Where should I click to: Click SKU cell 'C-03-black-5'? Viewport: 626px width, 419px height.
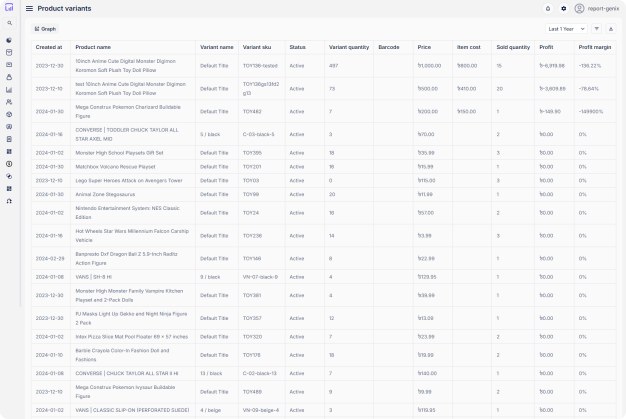[258, 134]
